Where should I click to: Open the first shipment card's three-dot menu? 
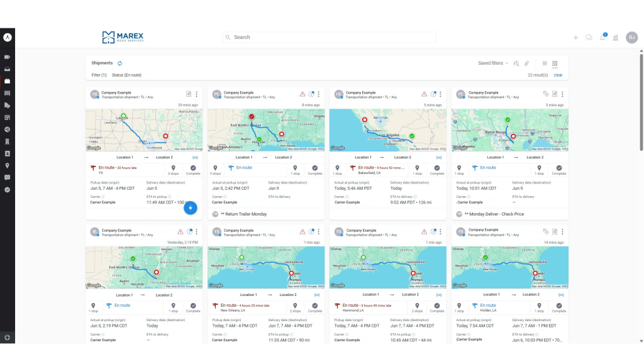coord(196,94)
